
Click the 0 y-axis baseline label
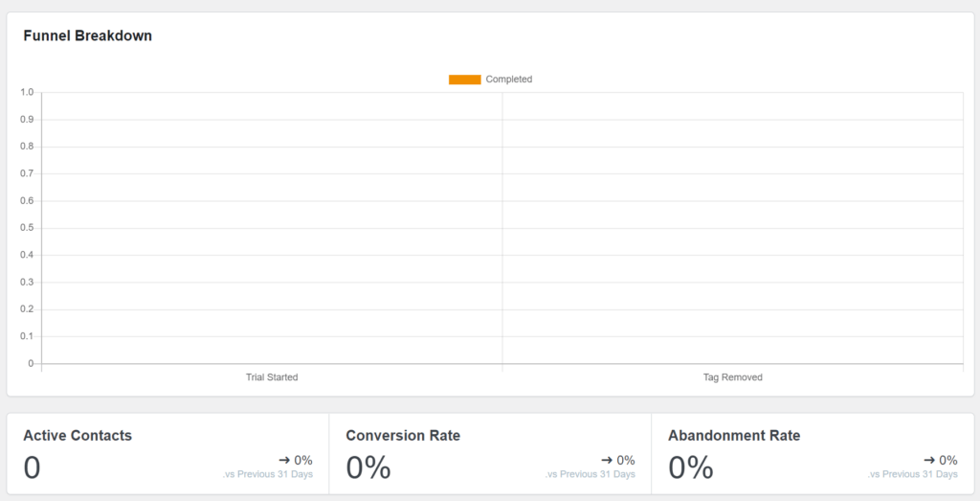pos(31,363)
